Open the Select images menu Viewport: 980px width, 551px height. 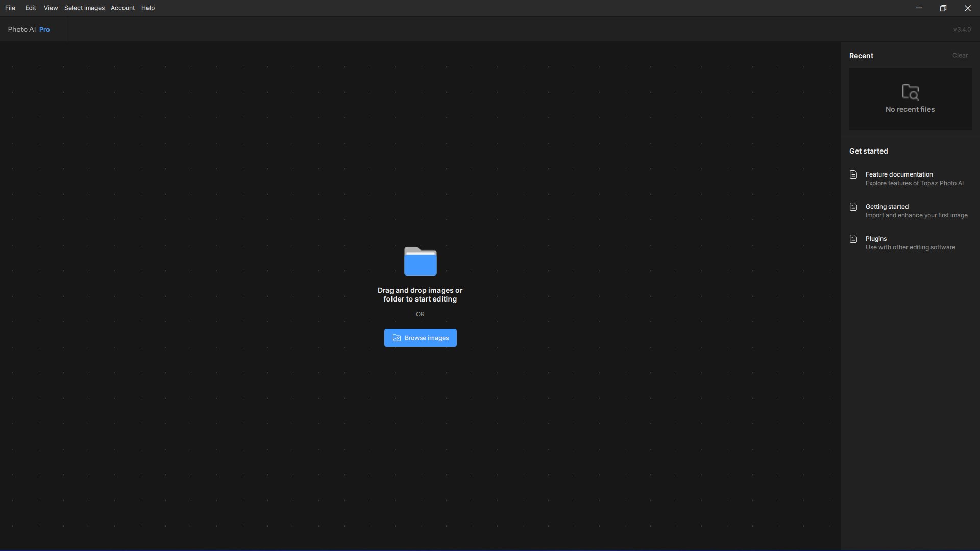coord(84,8)
